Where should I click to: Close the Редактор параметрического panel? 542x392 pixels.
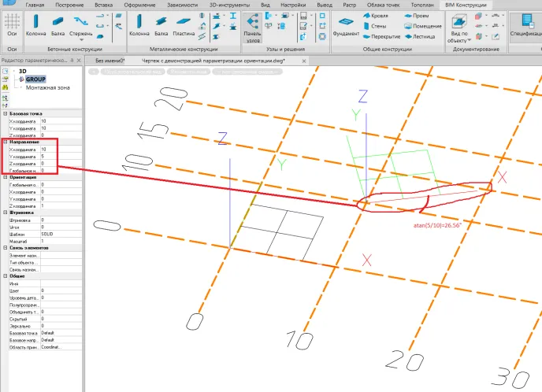pyautogui.click(x=78, y=61)
